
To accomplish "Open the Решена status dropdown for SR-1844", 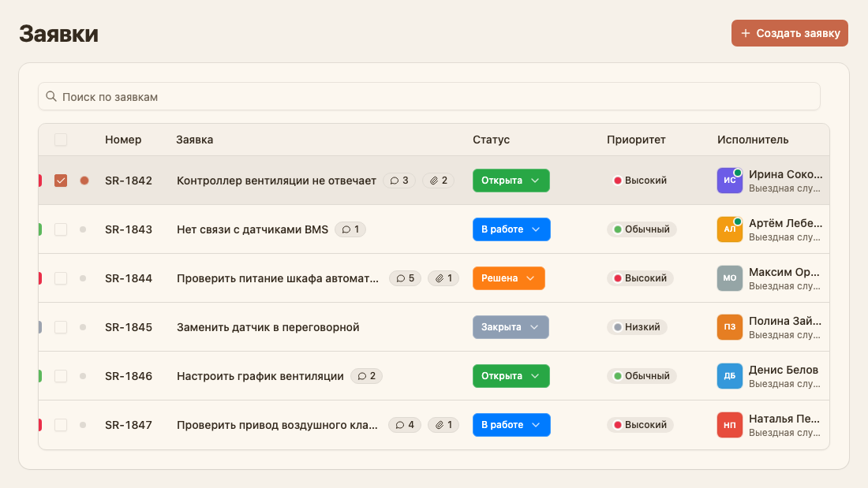I will coord(509,278).
